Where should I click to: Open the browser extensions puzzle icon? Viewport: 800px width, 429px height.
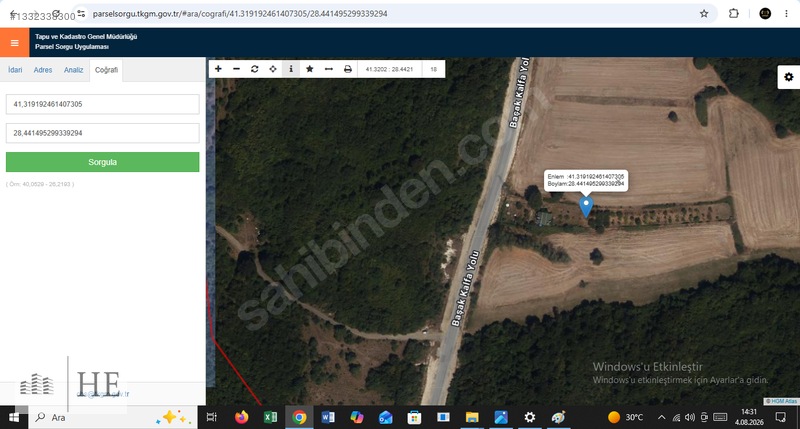[734, 14]
